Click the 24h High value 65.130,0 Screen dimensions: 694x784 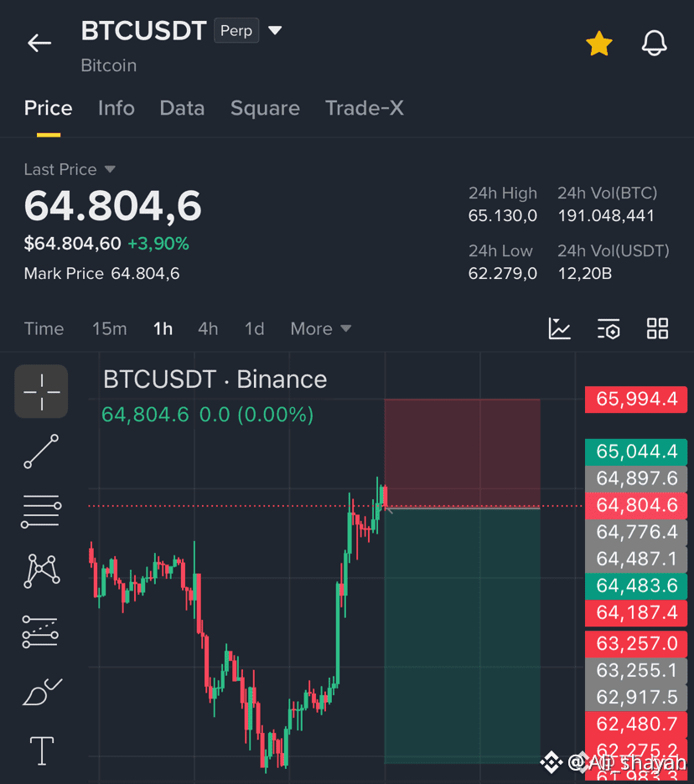[x=502, y=216]
